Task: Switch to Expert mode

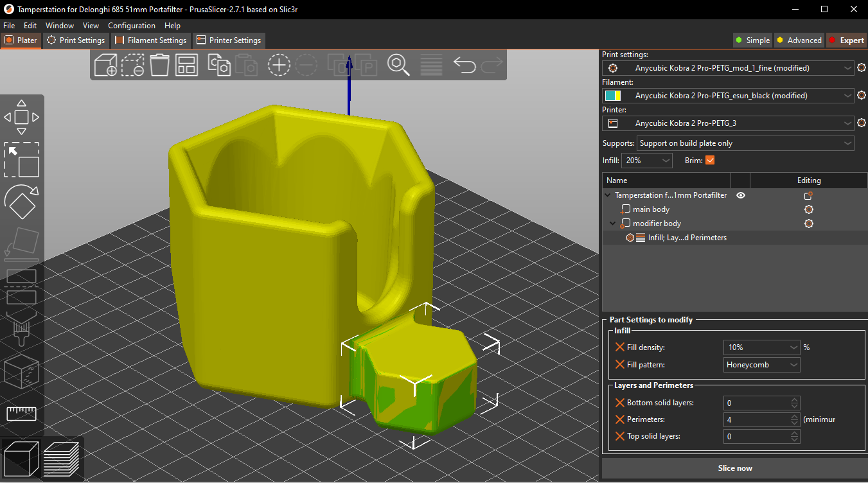Action: coord(846,40)
